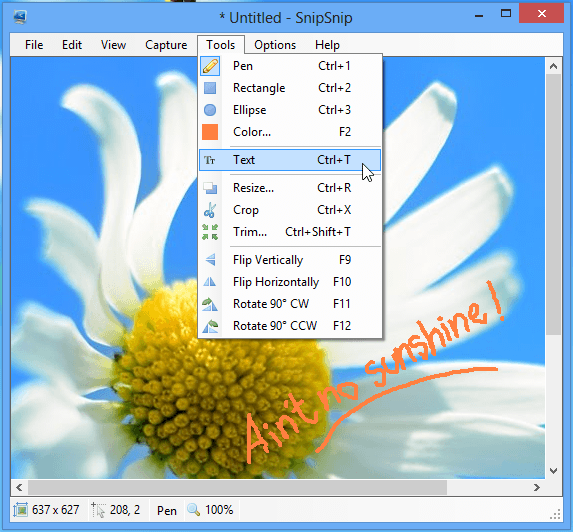Click the horizontal scrollbar left arrow
Screen dimensions: 573x532
[19, 487]
